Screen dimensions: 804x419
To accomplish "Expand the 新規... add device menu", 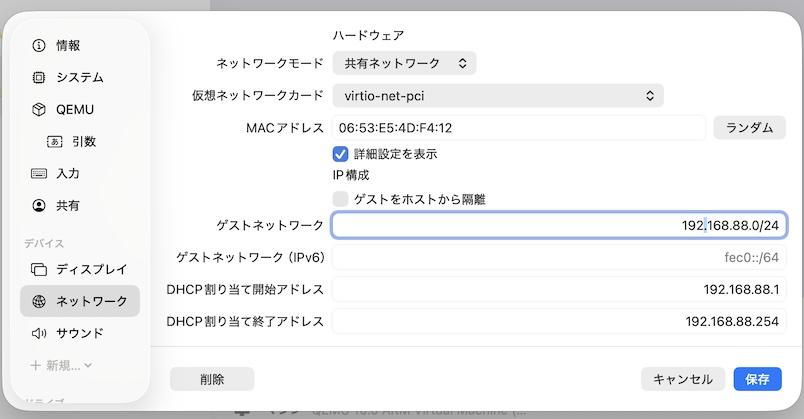I will tap(61, 366).
